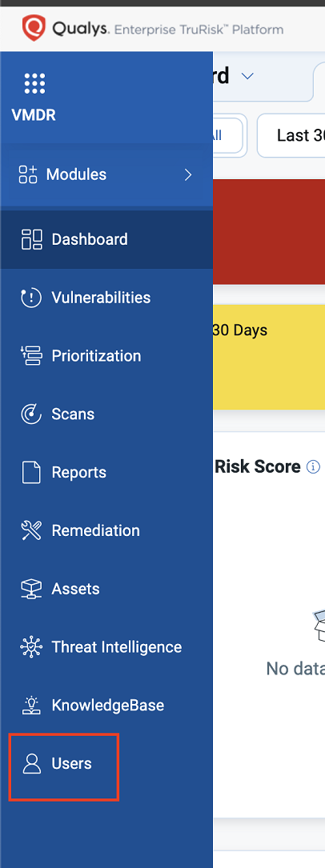This screenshot has height=868, width=325.
Task: Open the KnowledgeBase menu item
Action: 106,706
